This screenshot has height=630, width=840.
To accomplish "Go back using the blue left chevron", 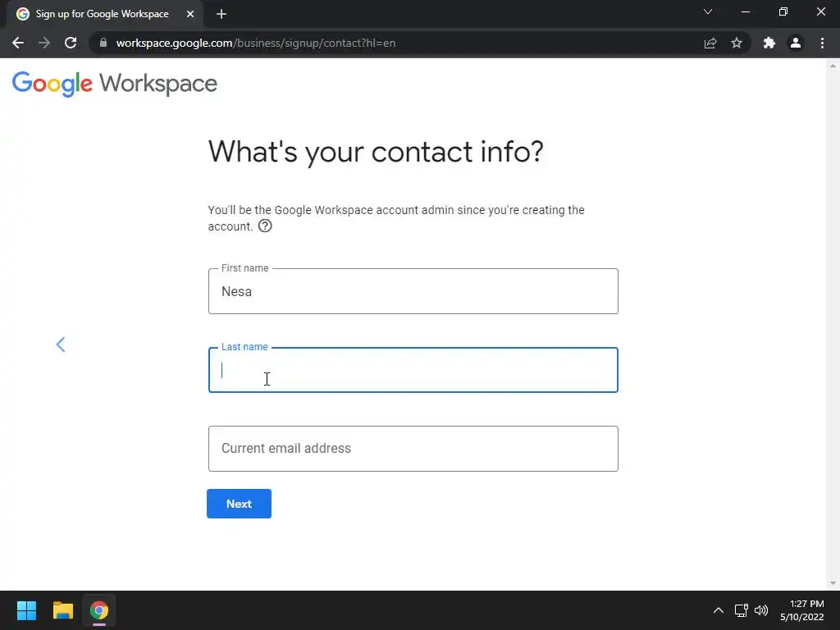I will pyautogui.click(x=61, y=345).
